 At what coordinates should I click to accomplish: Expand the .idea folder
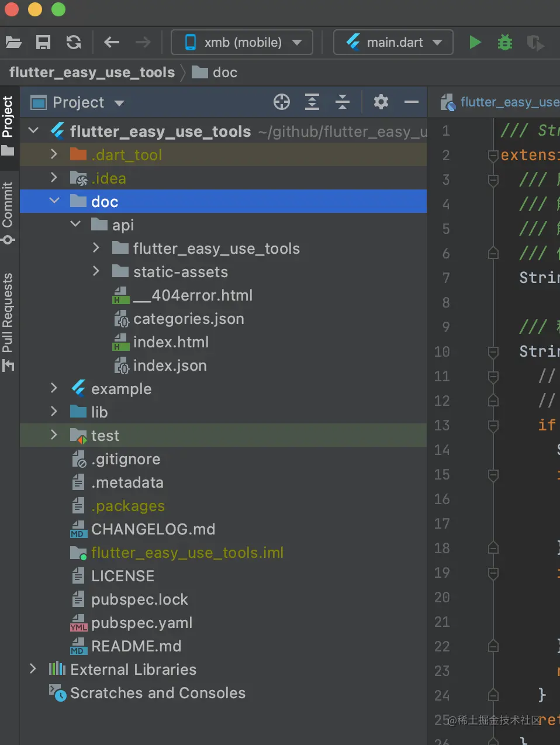click(54, 178)
